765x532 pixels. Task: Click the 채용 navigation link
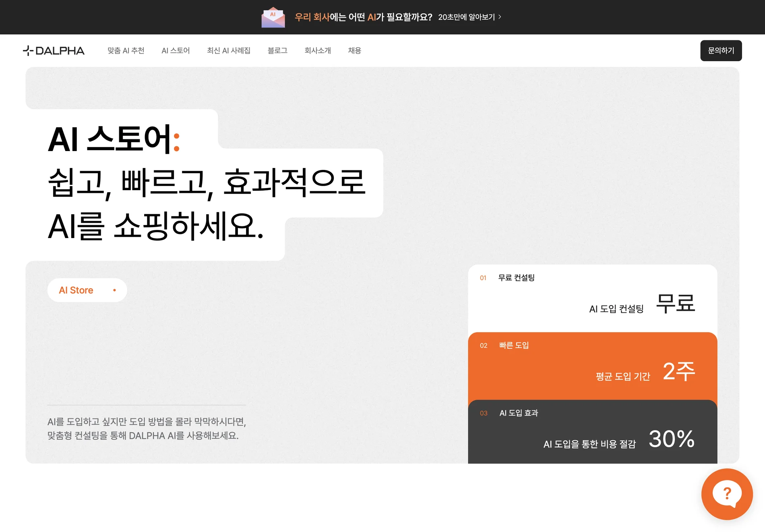[x=355, y=51]
